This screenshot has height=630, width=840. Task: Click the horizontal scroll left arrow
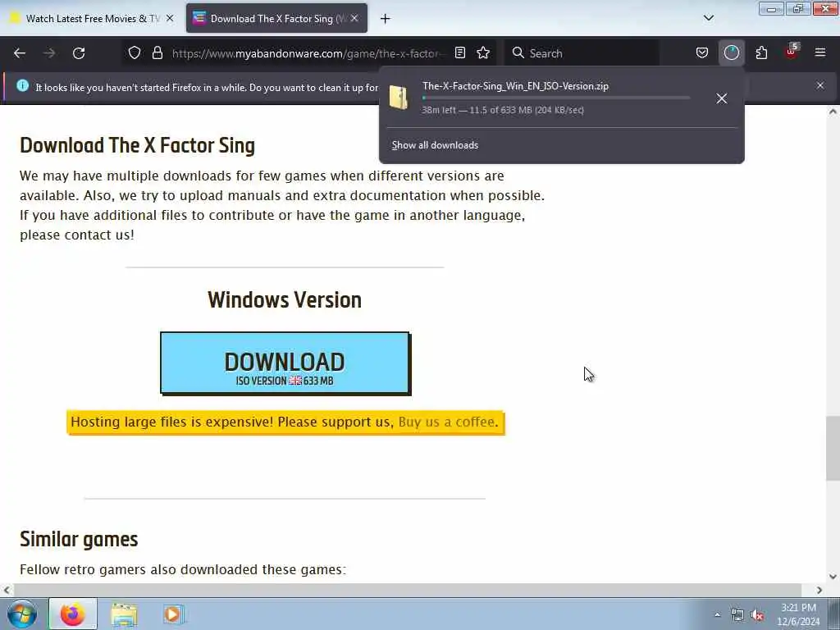click(x=7, y=590)
